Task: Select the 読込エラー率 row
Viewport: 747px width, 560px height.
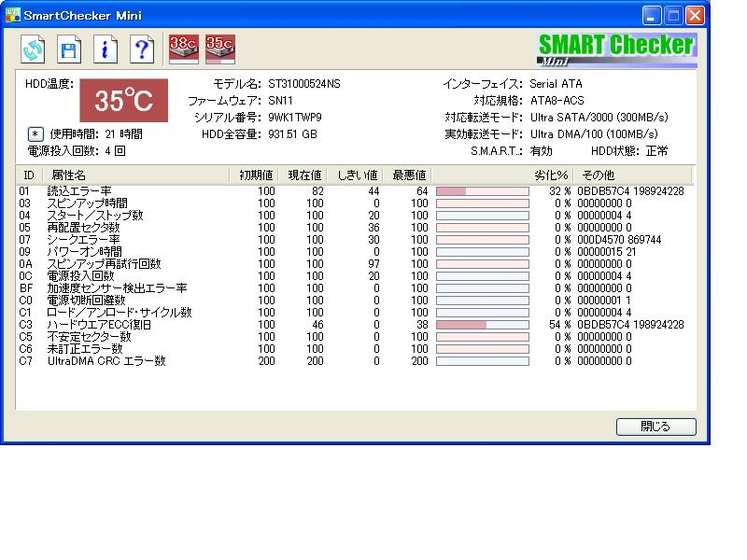Action: pos(79,191)
